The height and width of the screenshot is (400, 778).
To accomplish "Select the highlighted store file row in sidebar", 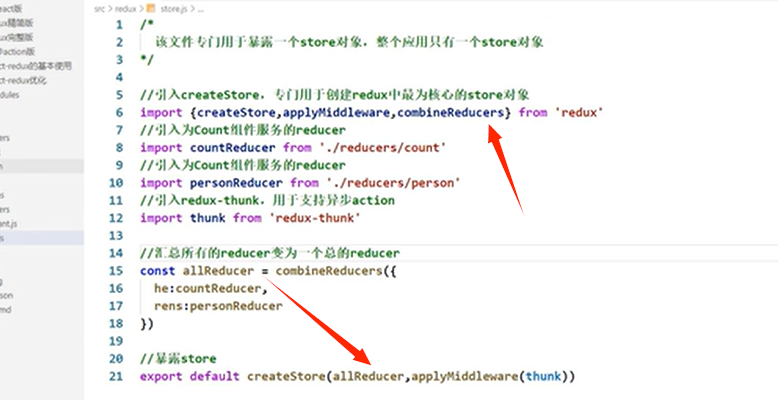I will click(42, 238).
